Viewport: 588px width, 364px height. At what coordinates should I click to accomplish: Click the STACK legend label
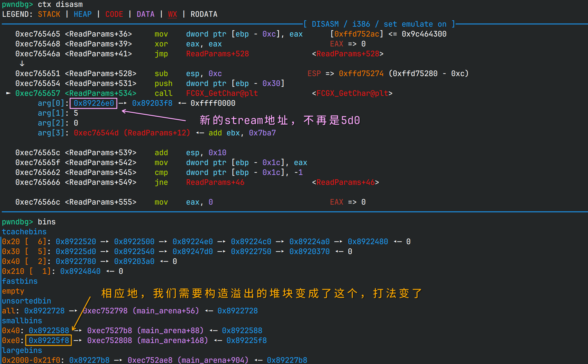(49, 14)
